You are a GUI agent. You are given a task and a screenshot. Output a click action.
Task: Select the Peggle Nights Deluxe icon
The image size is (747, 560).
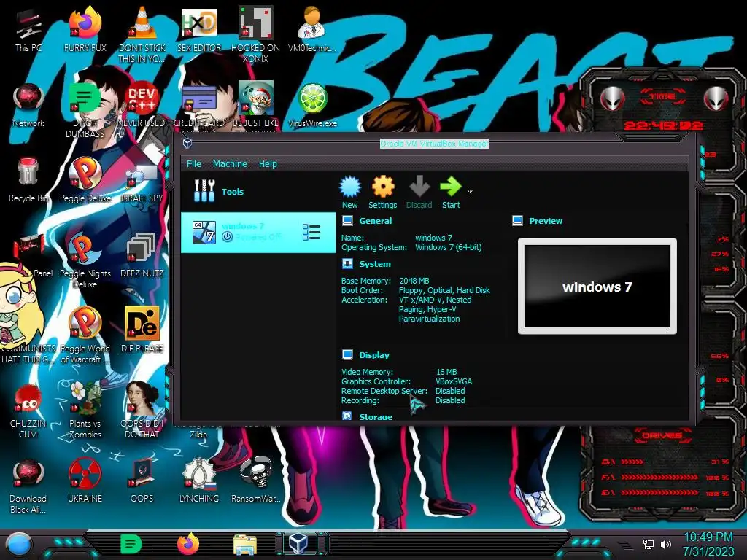(x=85, y=261)
